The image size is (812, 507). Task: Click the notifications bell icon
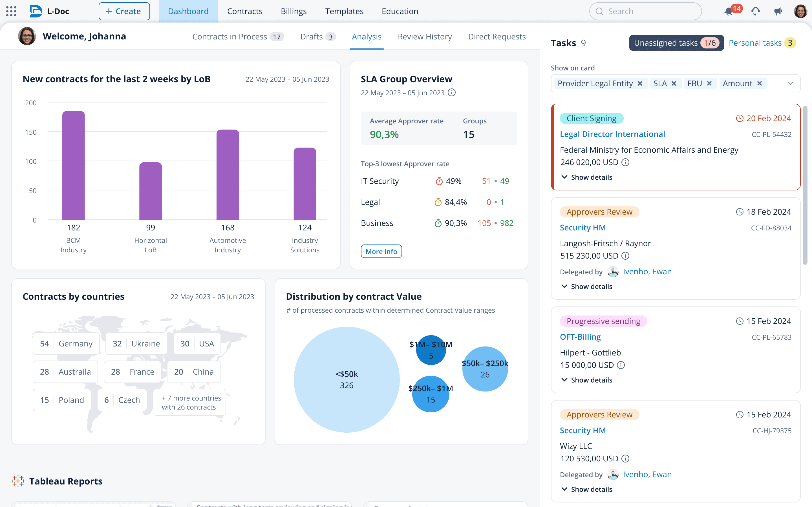tap(728, 11)
